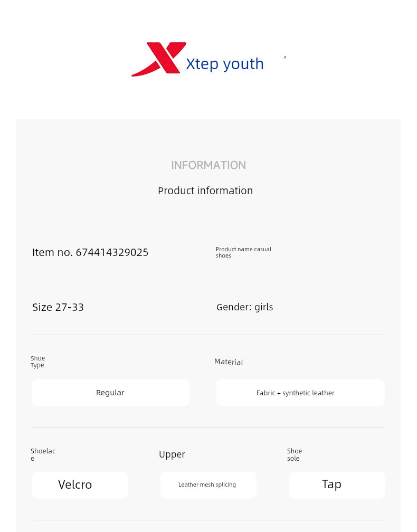Click the Product information subtitle
Viewport: 417px width, 532px height.
[205, 191]
